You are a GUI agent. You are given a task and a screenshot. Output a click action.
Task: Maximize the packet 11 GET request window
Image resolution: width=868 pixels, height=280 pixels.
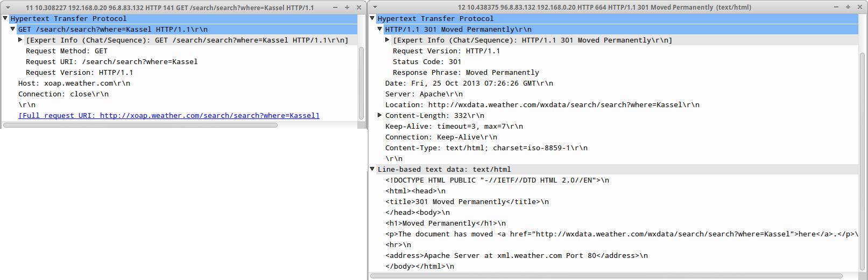(347, 8)
